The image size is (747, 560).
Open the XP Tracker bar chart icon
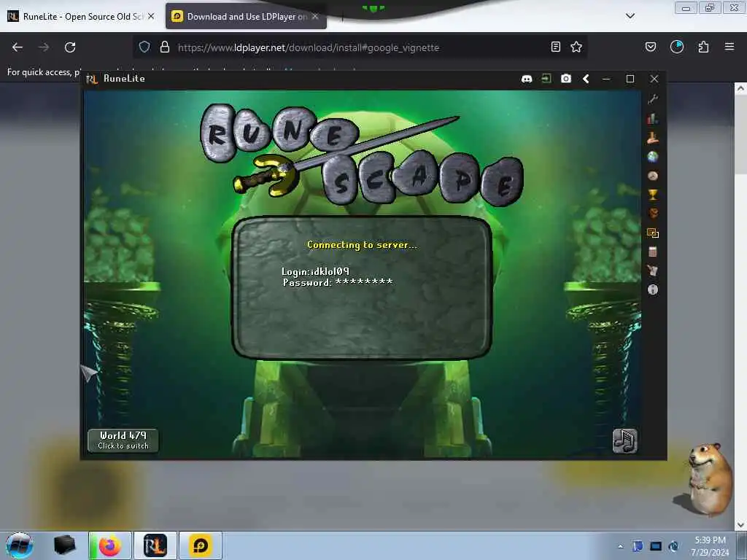pyautogui.click(x=653, y=119)
